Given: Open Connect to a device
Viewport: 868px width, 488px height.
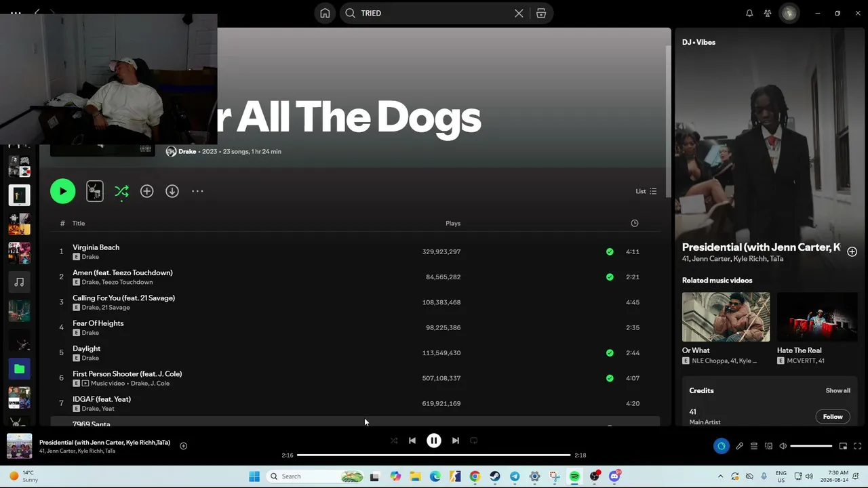Looking at the screenshot, I should click(768, 446).
